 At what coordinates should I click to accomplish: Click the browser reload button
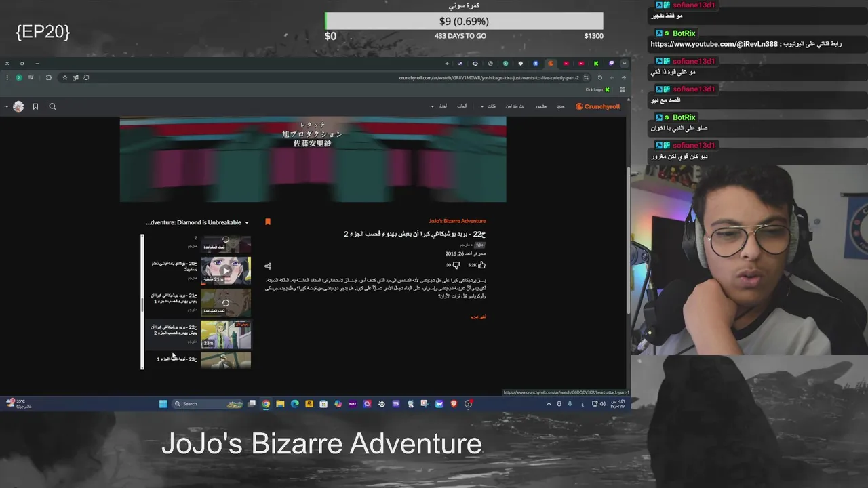(x=599, y=77)
